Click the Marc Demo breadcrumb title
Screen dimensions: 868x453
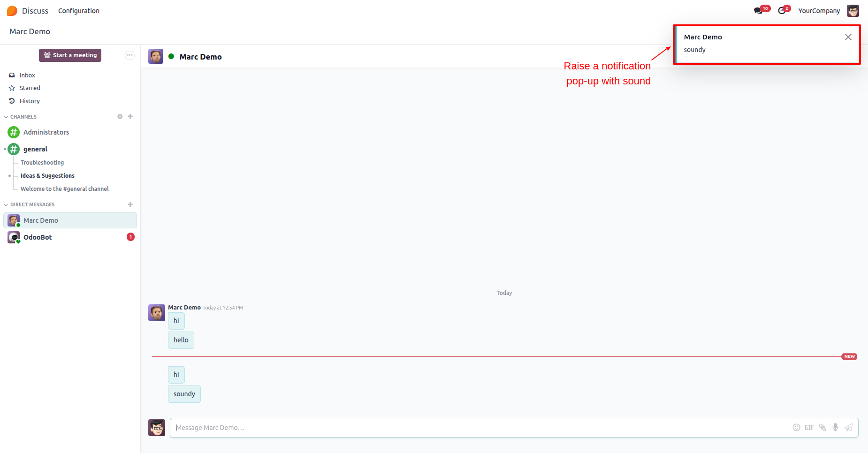click(x=30, y=31)
